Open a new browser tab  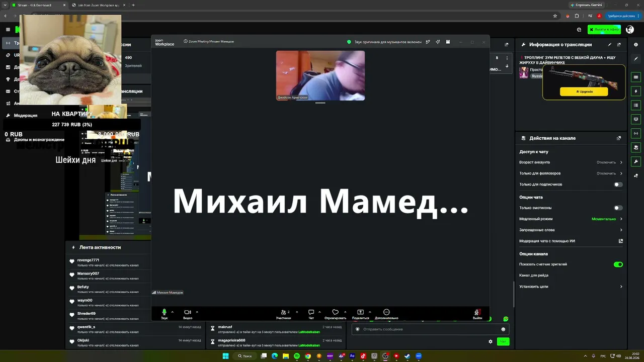[x=133, y=5]
